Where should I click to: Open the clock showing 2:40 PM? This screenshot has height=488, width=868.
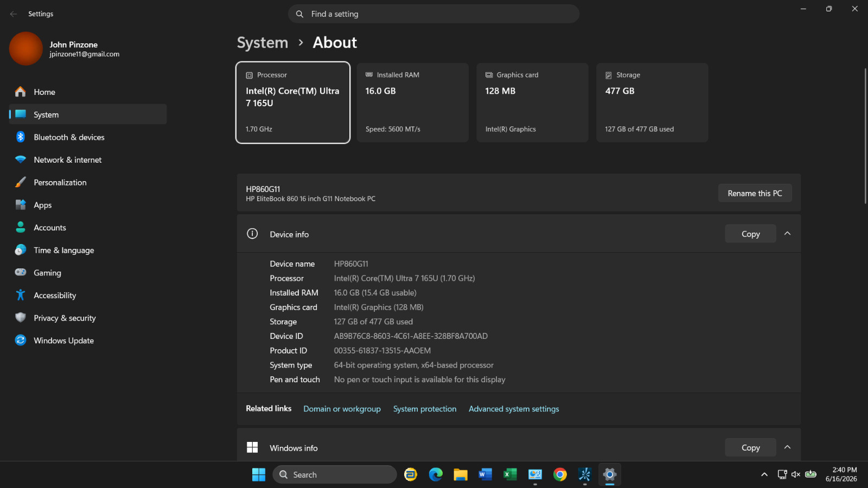[841, 474]
